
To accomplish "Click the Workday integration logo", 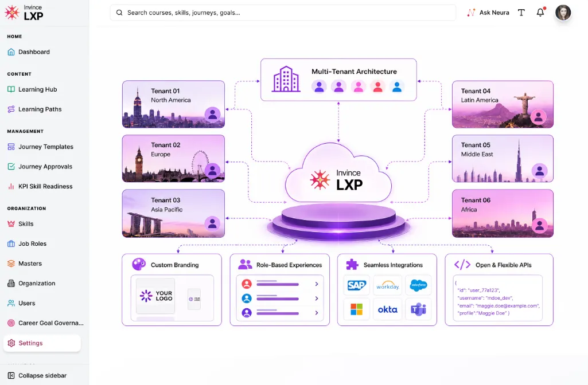I will pyautogui.click(x=388, y=285).
